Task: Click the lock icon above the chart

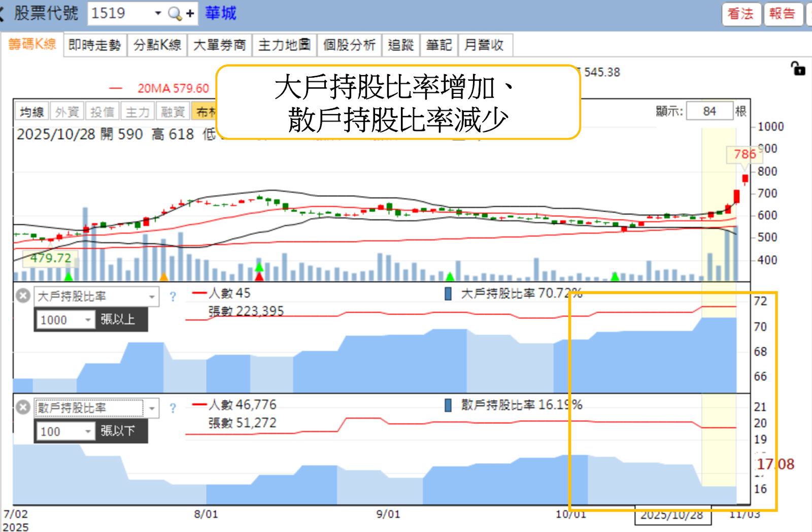Action: (x=798, y=69)
